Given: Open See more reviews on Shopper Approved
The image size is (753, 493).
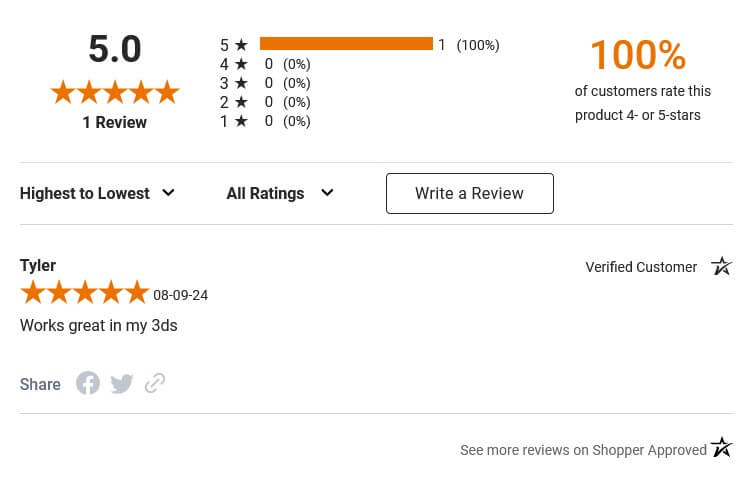Looking at the screenshot, I should (x=583, y=450).
